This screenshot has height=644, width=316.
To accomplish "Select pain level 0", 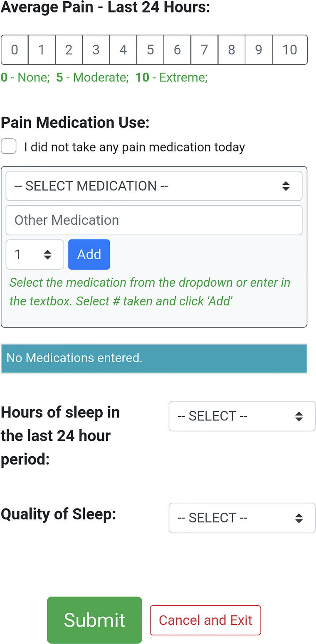I will (15, 50).
